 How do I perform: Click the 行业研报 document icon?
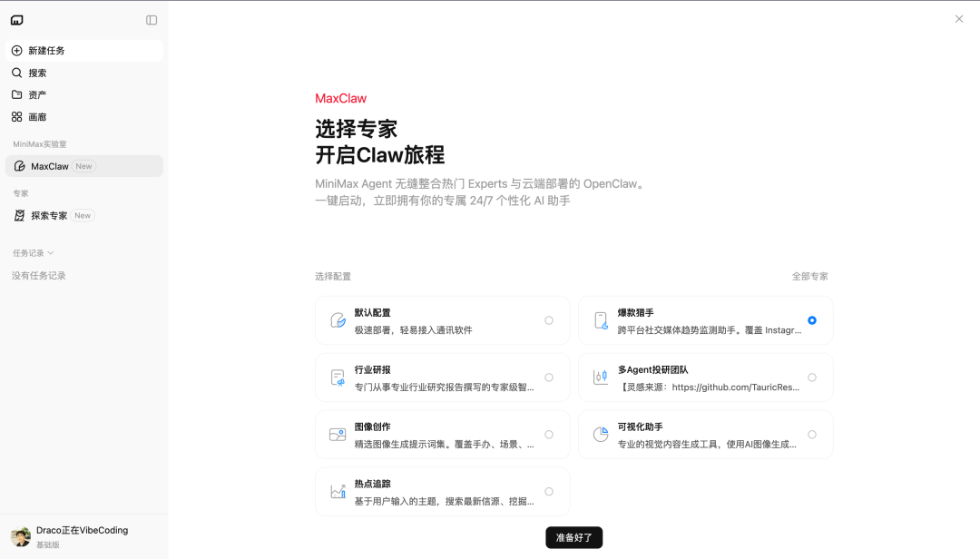coord(338,378)
